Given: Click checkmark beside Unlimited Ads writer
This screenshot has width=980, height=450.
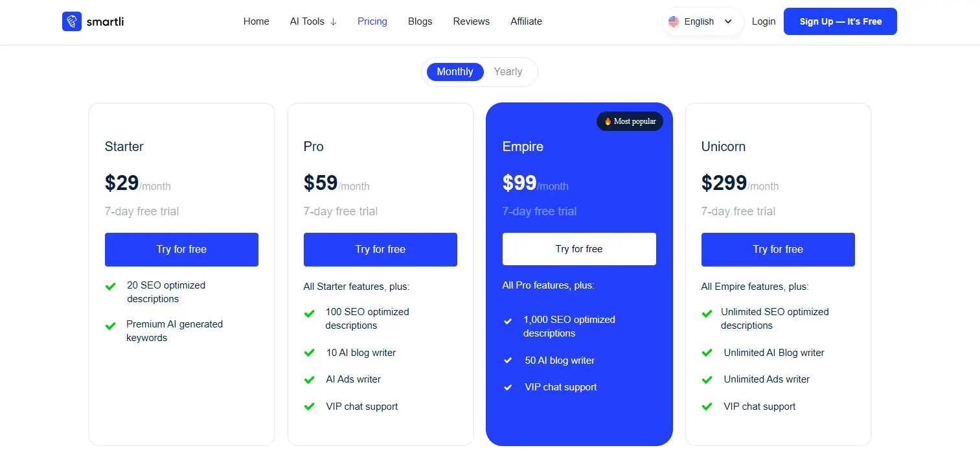Looking at the screenshot, I should coord(707,379).
